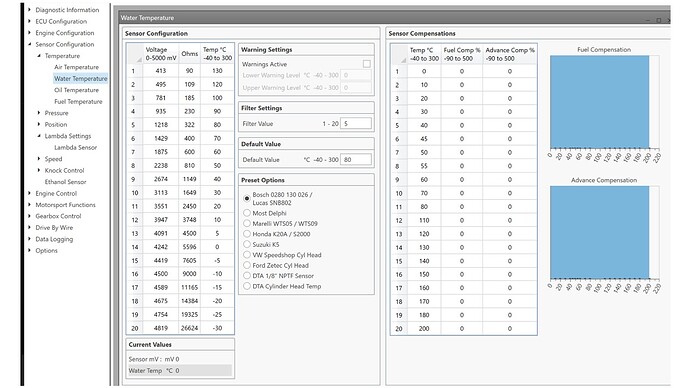This screenshot has width=690, height=388.
Task: Collapse the Lambda Settings node
Action: tap(39, 135)
